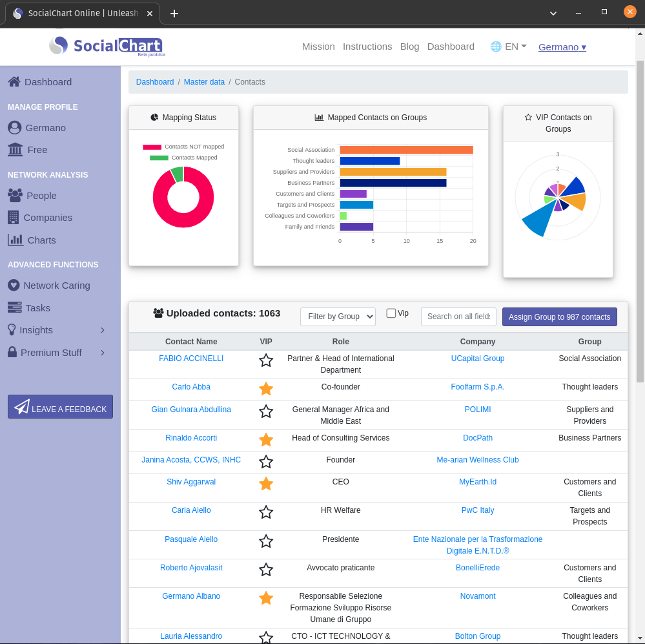Click the orange Social Association bar
The height and width of the screenshot is (644, 645).
[x=406, y=150]
